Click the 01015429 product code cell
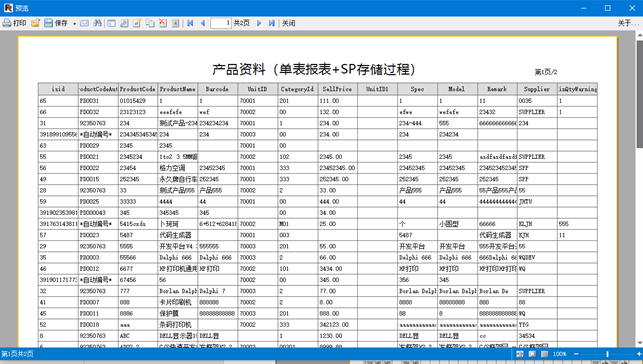This screenshot has width=643, height=364. click(x=138, y=100)
